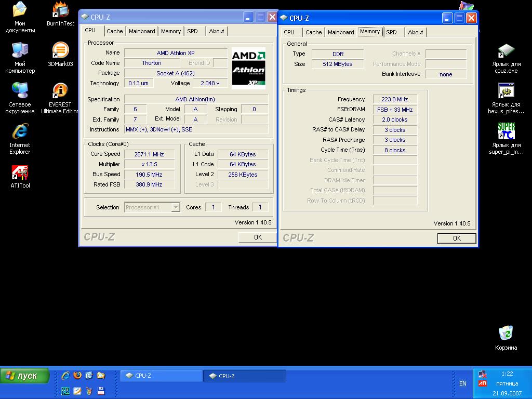Open Processor #1 selection dropdown

(x=176, y=207)
